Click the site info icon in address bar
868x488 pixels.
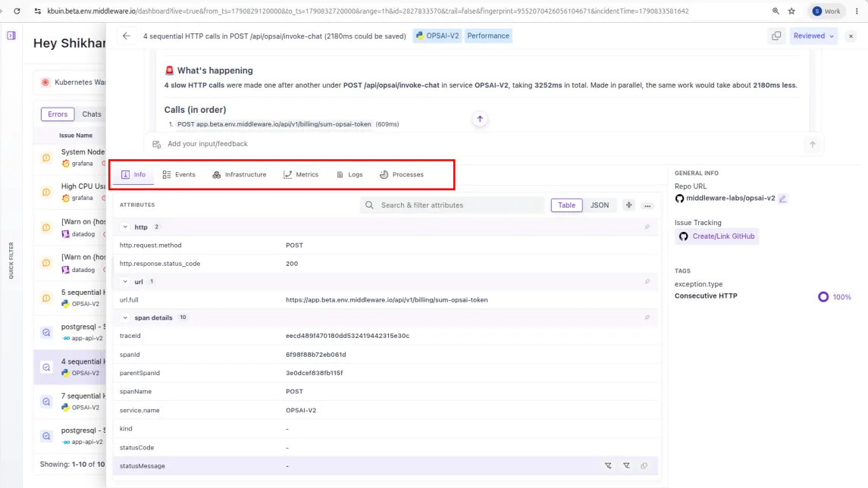pos(38,11)
